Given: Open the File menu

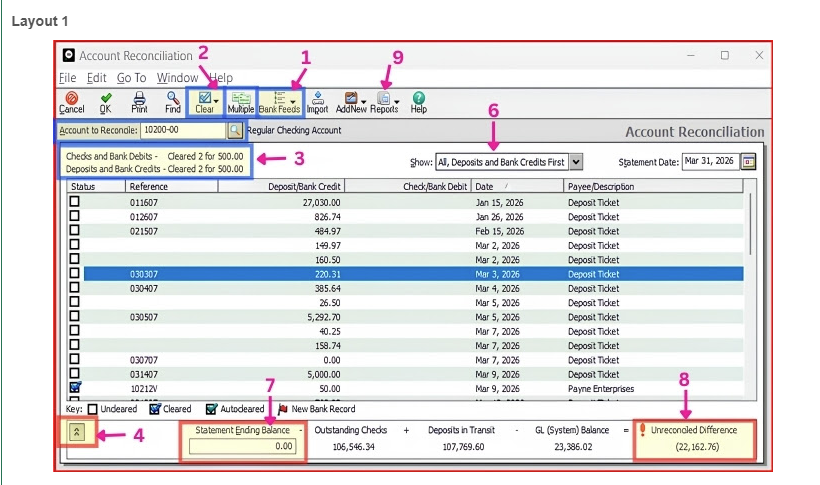Looking at the screenshot, I should [67, 78].
